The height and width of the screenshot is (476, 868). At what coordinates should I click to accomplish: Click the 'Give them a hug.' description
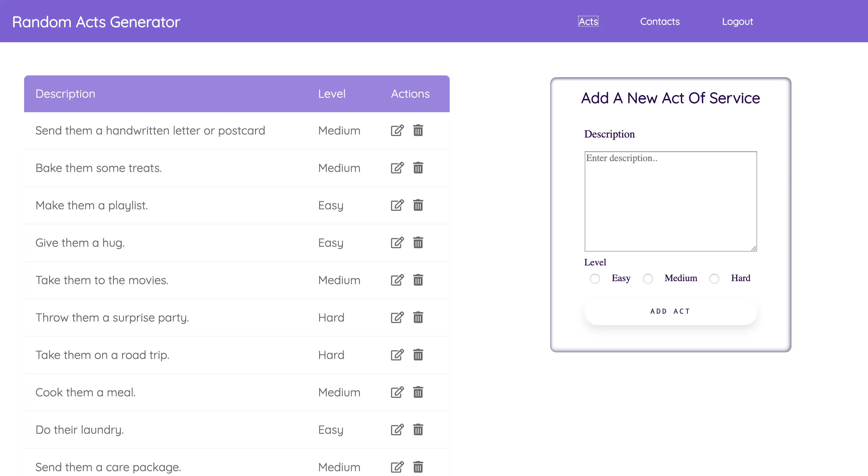[80, 243]
